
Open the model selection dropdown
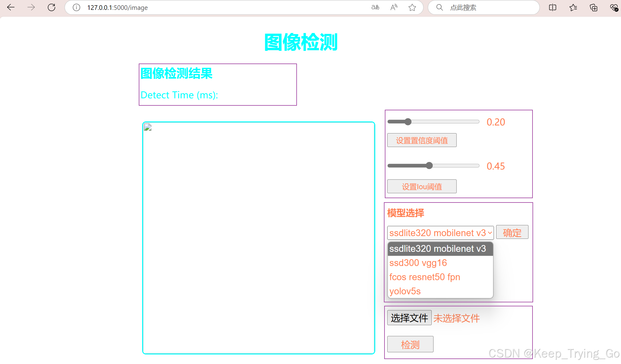pos(440,233)
